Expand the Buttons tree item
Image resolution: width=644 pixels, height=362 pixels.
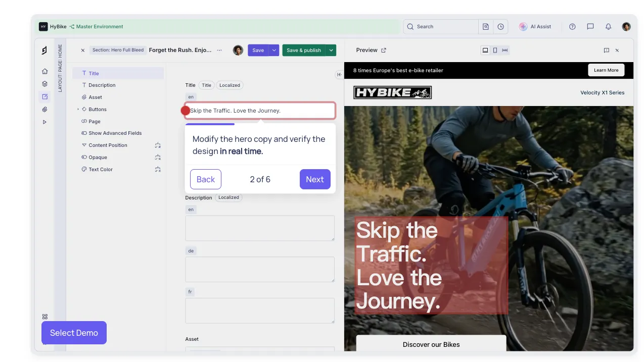click(x=78, y=109)
